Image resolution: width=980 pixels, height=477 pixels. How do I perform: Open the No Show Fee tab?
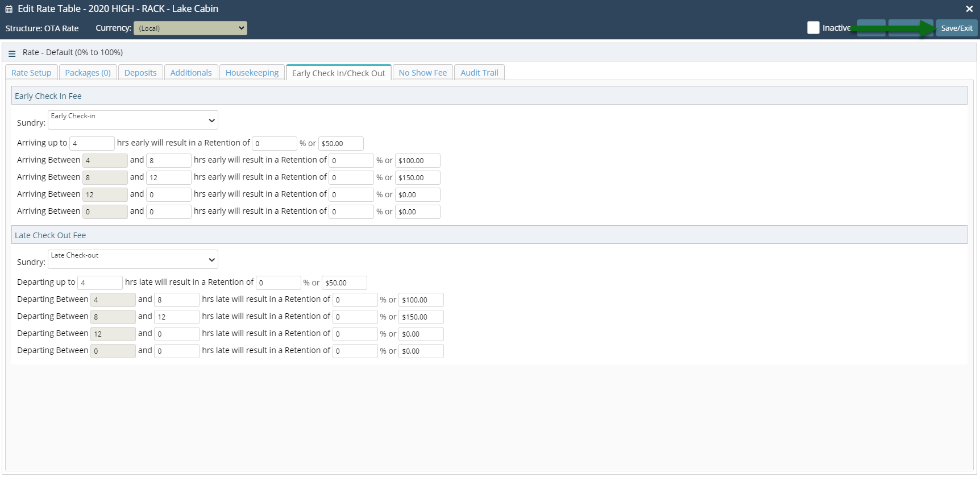pyautogui.click(x=423, y=73)
